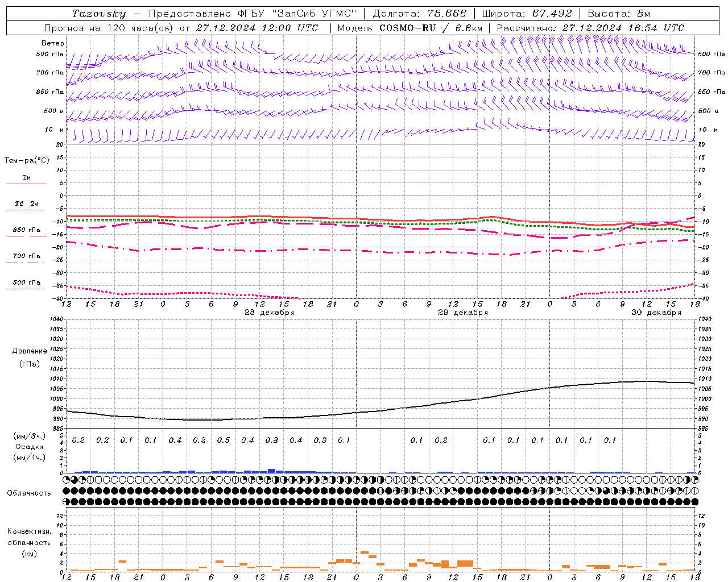Click the 'Облачность' cloud cover label

(x=29, y=493)
